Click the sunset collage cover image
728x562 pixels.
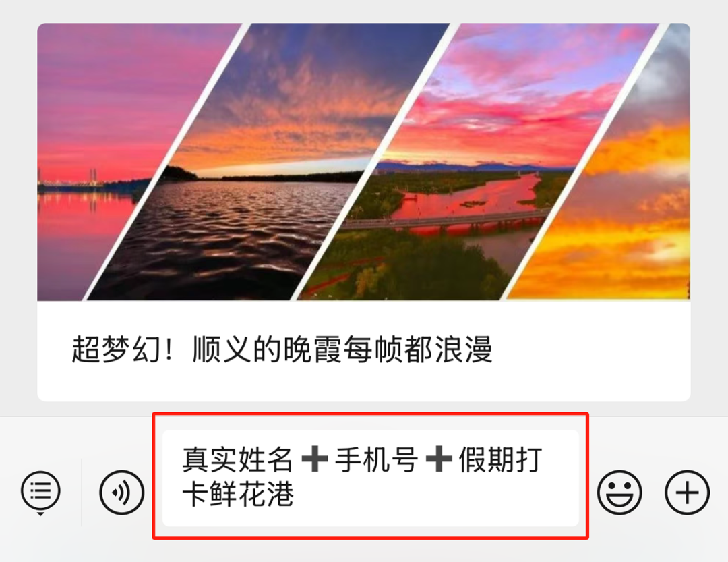coord(363,161)
